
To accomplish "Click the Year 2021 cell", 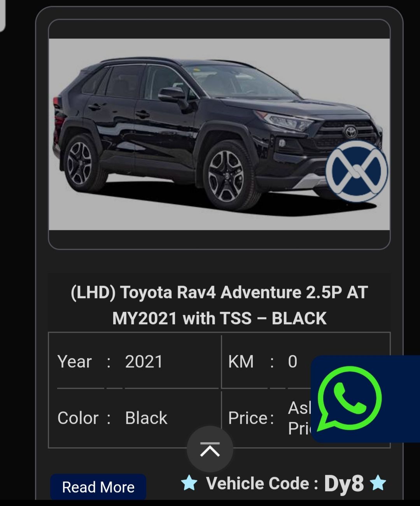I will click(135, 362).
